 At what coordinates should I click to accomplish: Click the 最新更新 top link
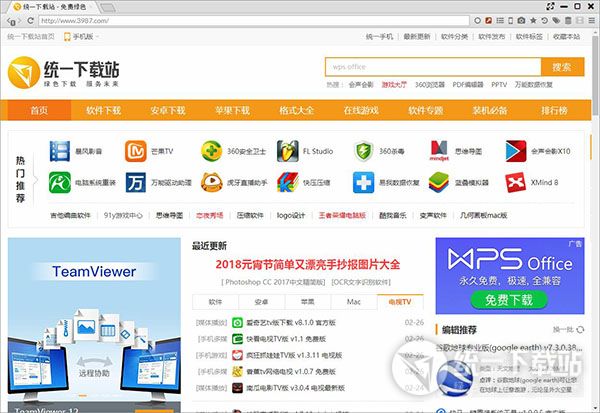(417, 36)
